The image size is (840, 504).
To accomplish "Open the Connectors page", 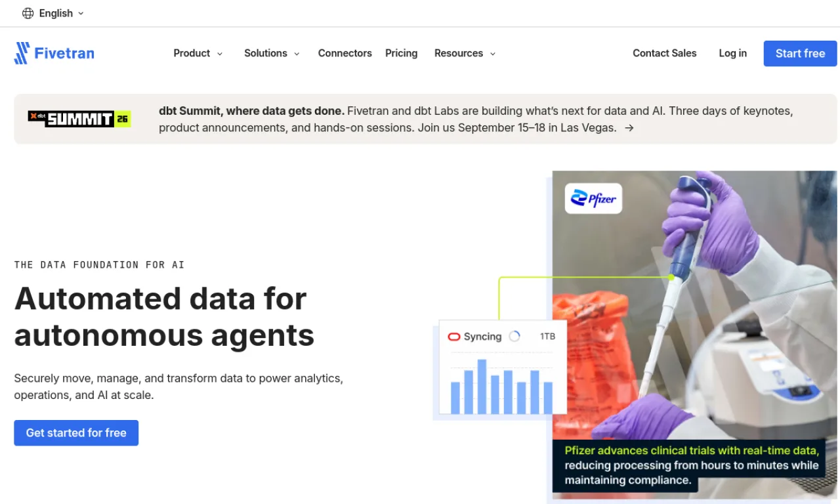I will (x=345, y=53).
